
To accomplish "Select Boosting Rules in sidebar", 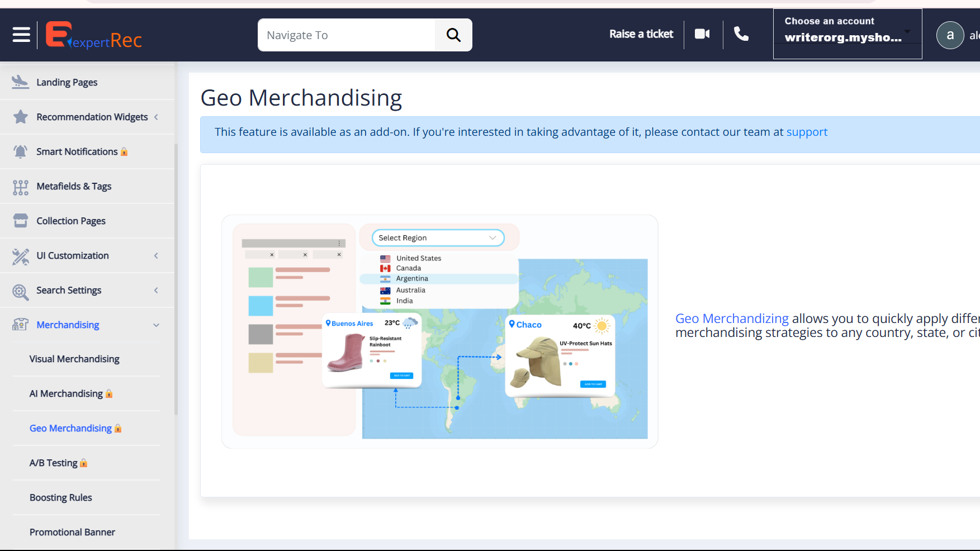I will click(x=61, y=497).
